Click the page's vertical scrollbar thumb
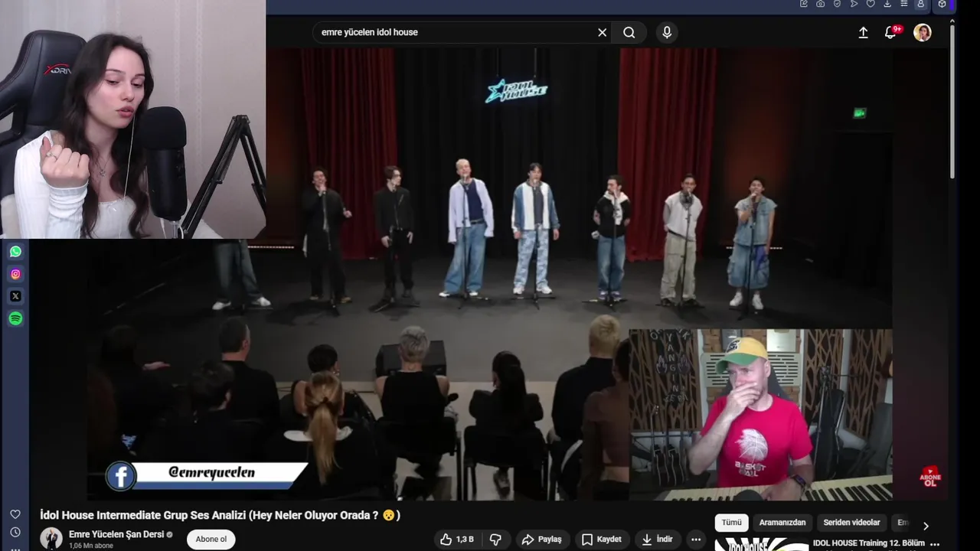The image size is (980, 551). 952,100
